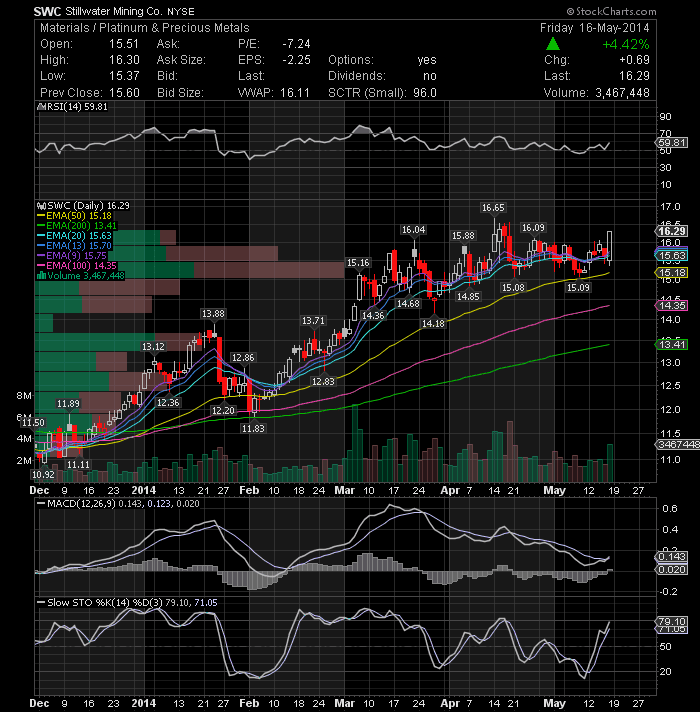Select the SWC ticker symbol in the title
This screenshot has height=712, width=700.
click(x=47, y=11)
